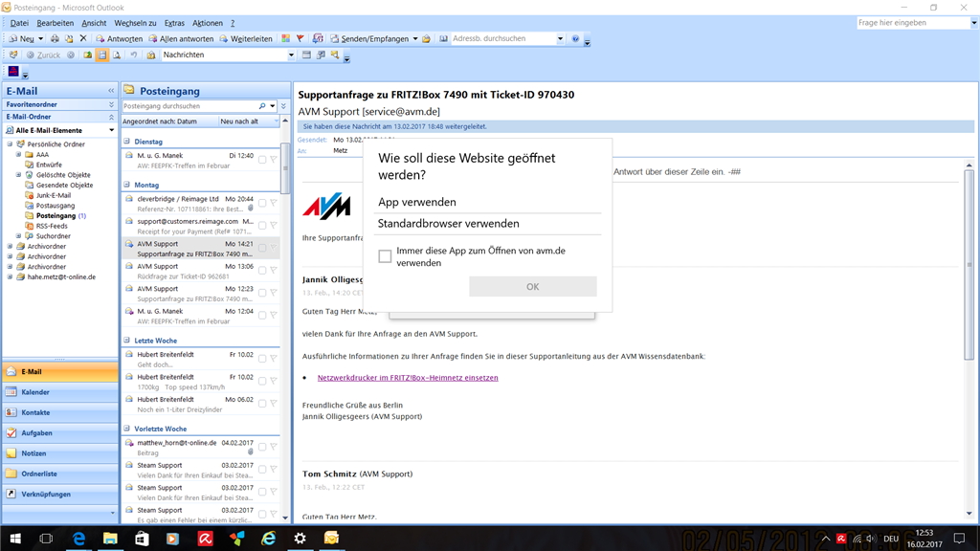Toggle flag on cleverbridge / Reimage Ltd message
Viewport: 980px width, 551px height.
pyautogui.click(x=273, y=203)
